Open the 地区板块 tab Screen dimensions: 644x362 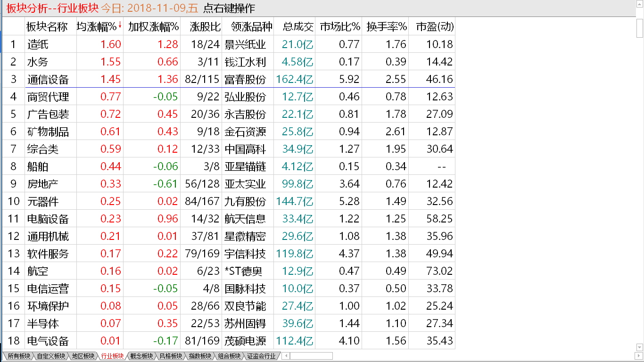pos(83,356)
